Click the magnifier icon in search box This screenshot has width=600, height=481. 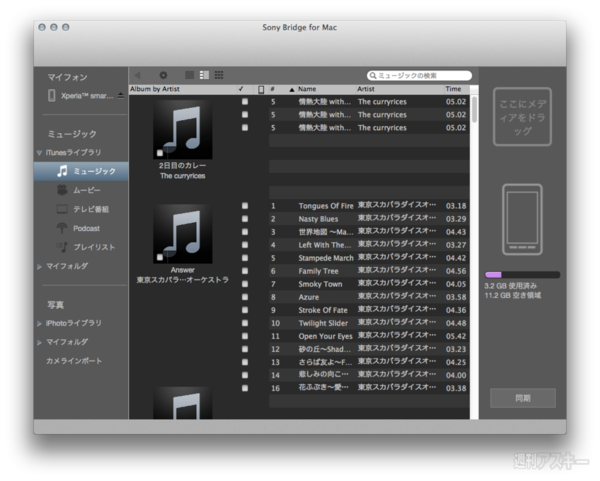click(373, 75)
